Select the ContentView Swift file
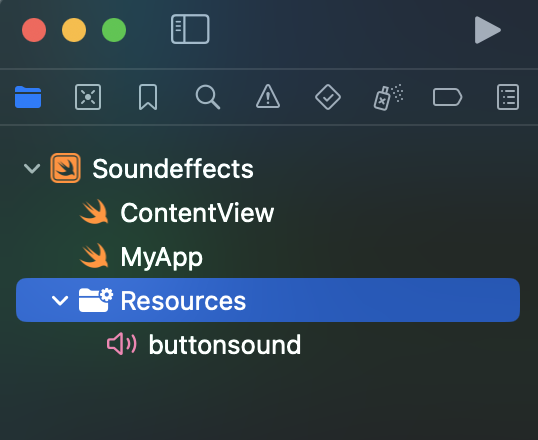 [x=177, y=213]
